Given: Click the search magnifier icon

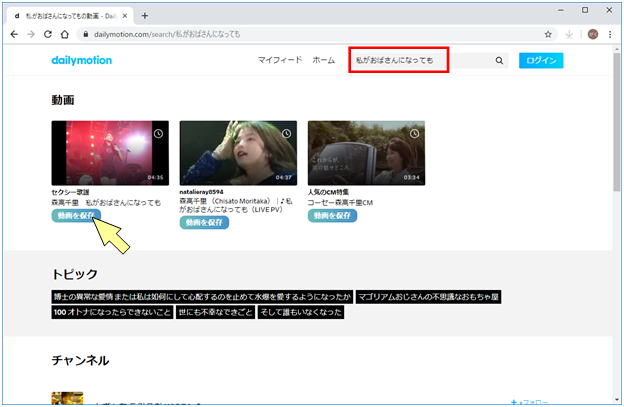Looking at the screenshot, I should [499, 61].
